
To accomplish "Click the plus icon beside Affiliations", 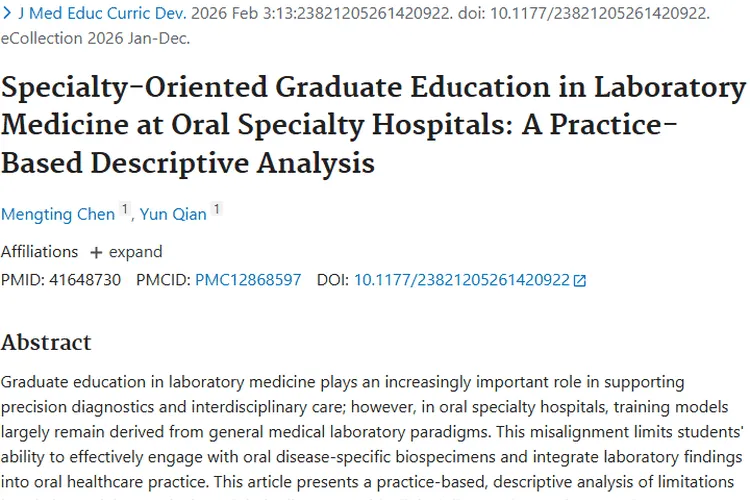I will click(x=97, y=252).
